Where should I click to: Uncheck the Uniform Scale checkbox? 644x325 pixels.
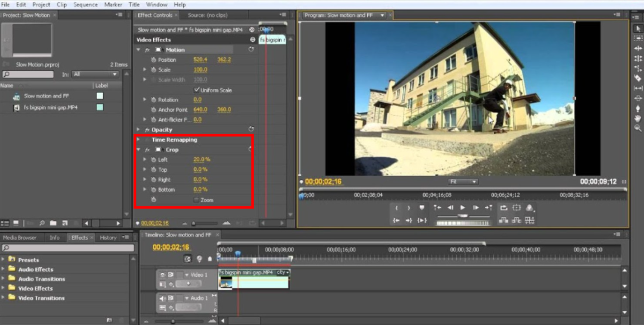tap(197, 90)
